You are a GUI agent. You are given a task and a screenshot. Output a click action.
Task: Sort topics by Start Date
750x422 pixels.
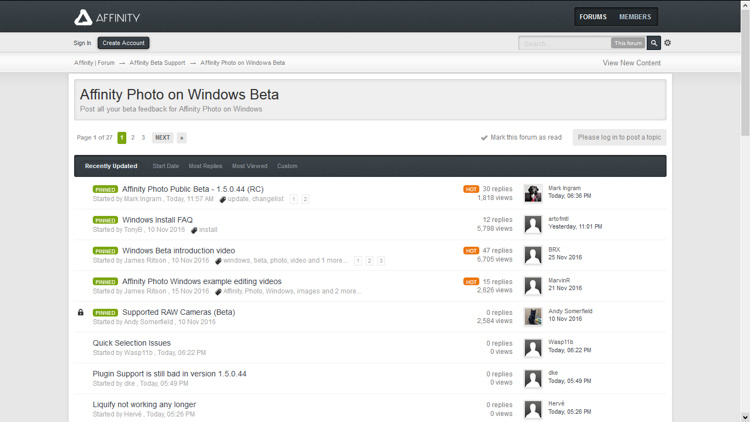(x=165, y=166)
